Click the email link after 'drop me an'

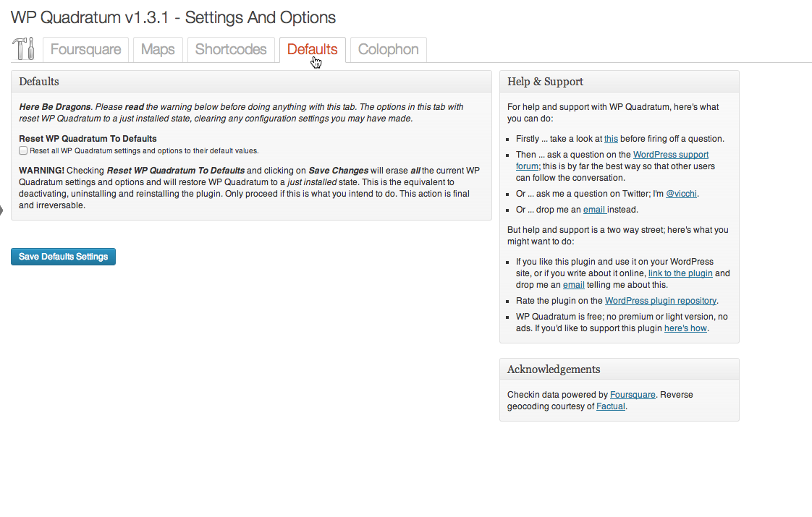click(594, 210)
